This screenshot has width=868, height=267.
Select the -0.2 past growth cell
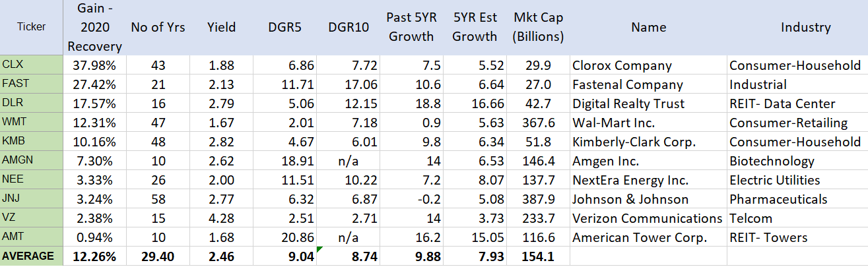(412, 199)
